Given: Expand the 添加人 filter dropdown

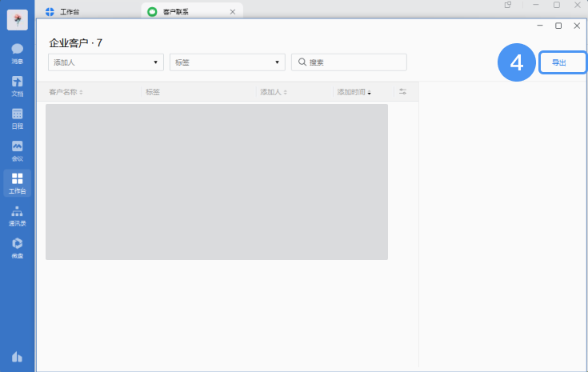Looking at the screenshot, I should click(106, 62).
